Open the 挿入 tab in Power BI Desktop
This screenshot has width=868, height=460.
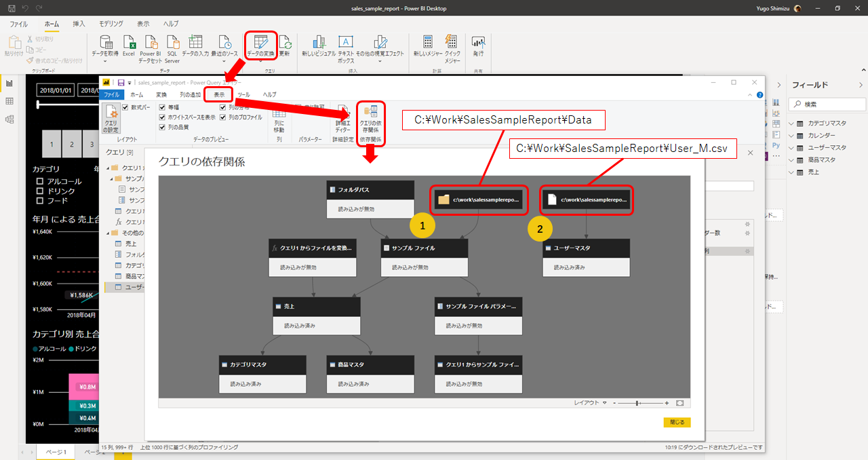(79, 24)
